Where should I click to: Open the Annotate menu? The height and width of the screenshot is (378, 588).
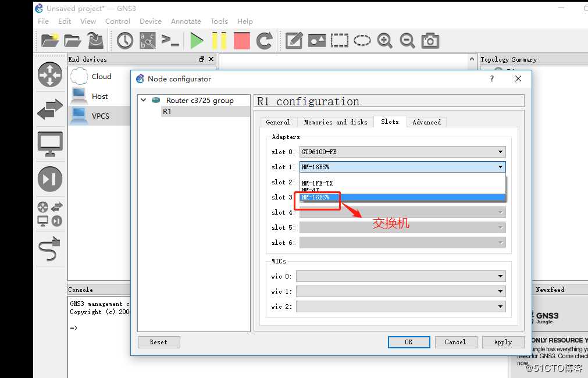tap(186, 22)
